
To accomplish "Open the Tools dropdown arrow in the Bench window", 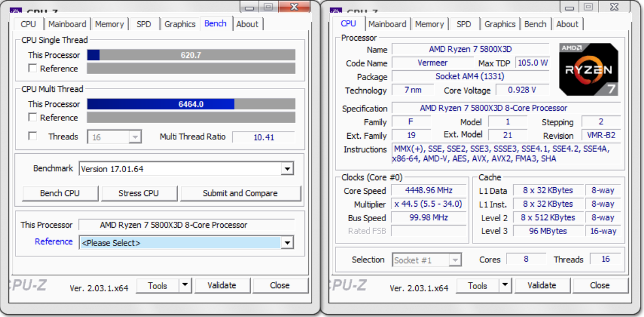I will click(x=185, y=285).
